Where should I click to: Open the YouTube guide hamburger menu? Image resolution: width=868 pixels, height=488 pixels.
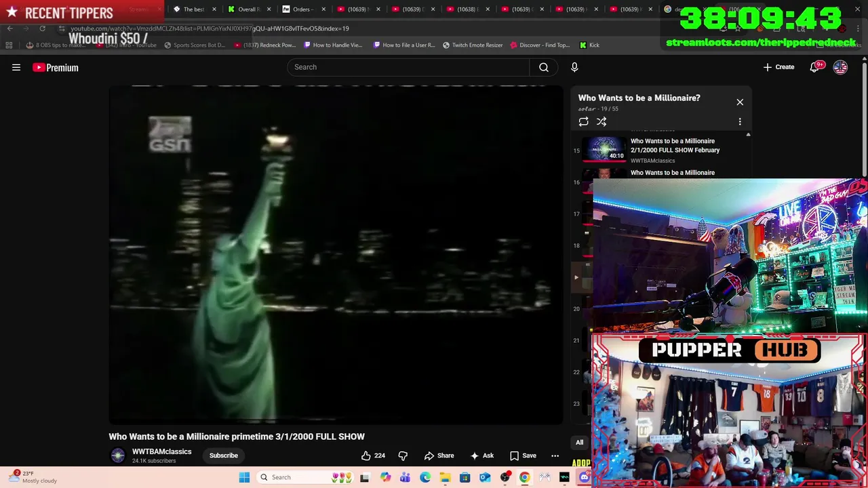pyautogui.click(x=16, y=67)
